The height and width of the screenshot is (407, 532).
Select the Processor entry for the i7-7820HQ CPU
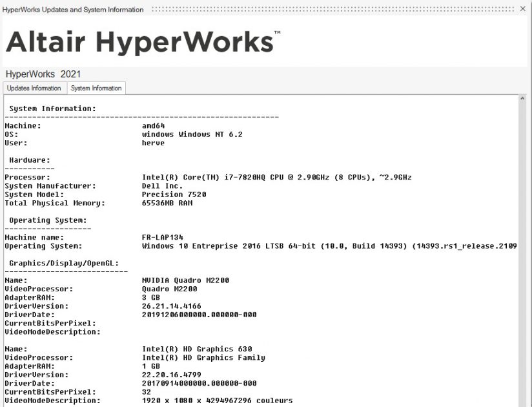coord(278,177)
